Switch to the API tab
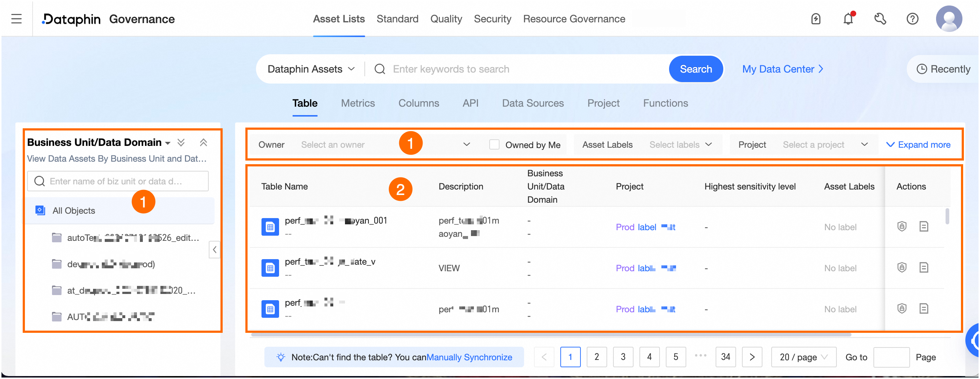Screen dimensions: 980x379 tap(470, 103)
